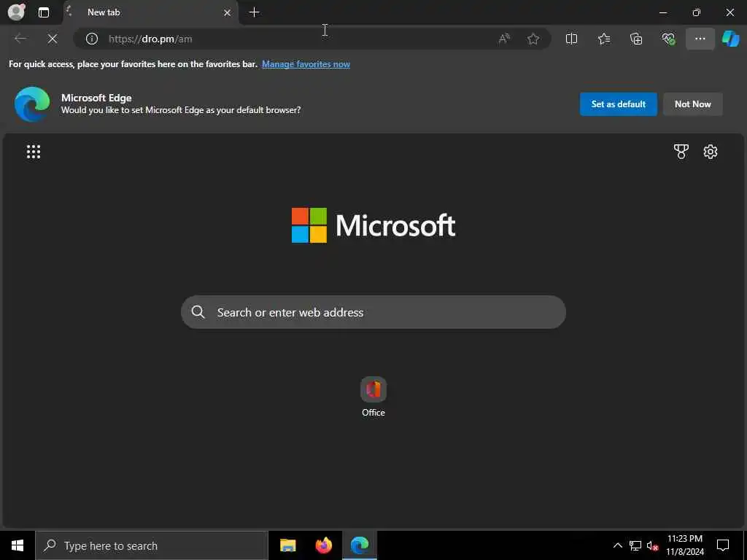
Task: Open the Windows Start menu
Action: pos(18,545)
